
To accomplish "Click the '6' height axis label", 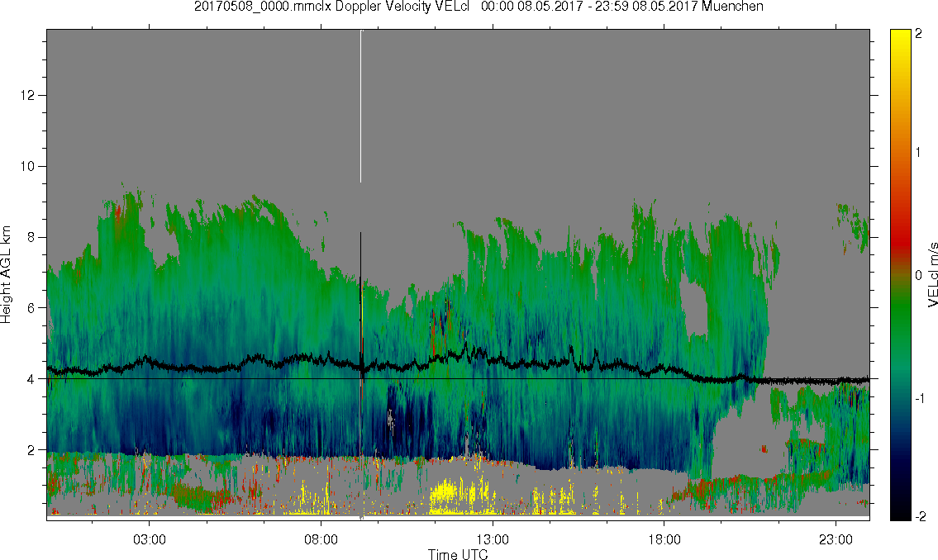I will pyautogui.click(x=31, y=308).
